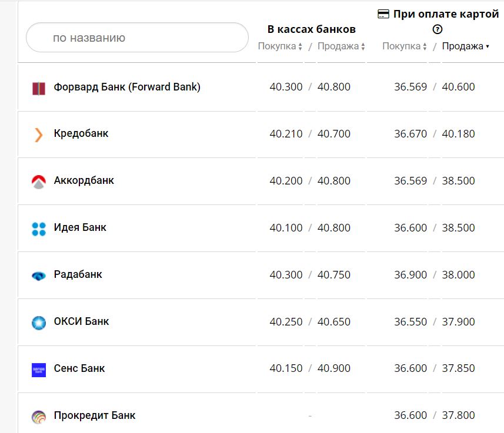The width and height of the screenshot is (504, 433).
Task: Open Форвард Банк (Forward Bank) link
Action: (127, 87)
